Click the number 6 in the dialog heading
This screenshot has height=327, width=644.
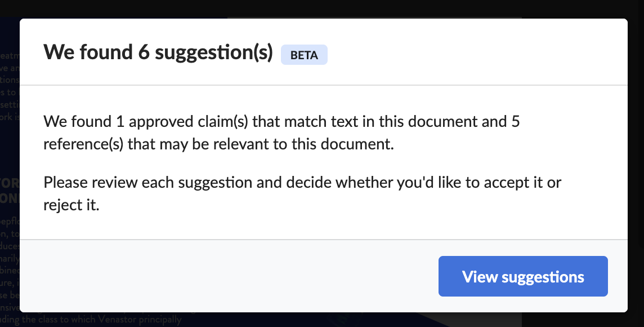coord(144,52)
